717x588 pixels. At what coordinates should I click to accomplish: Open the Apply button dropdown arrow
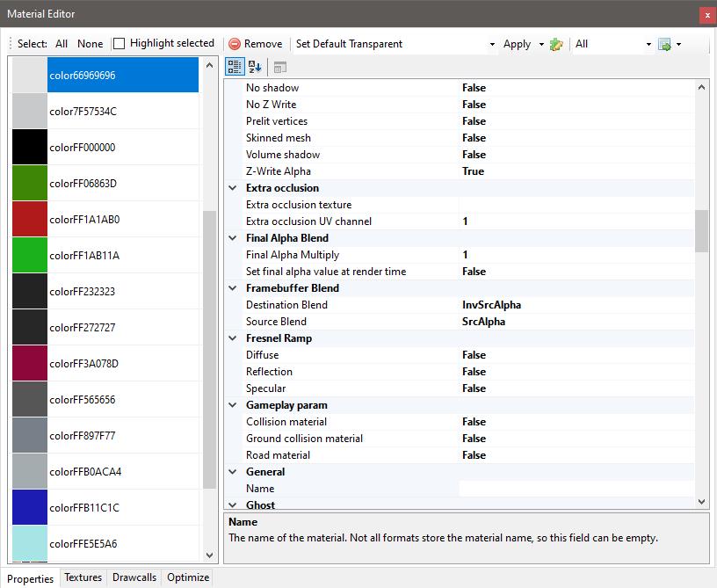click(x=541, y=44)
